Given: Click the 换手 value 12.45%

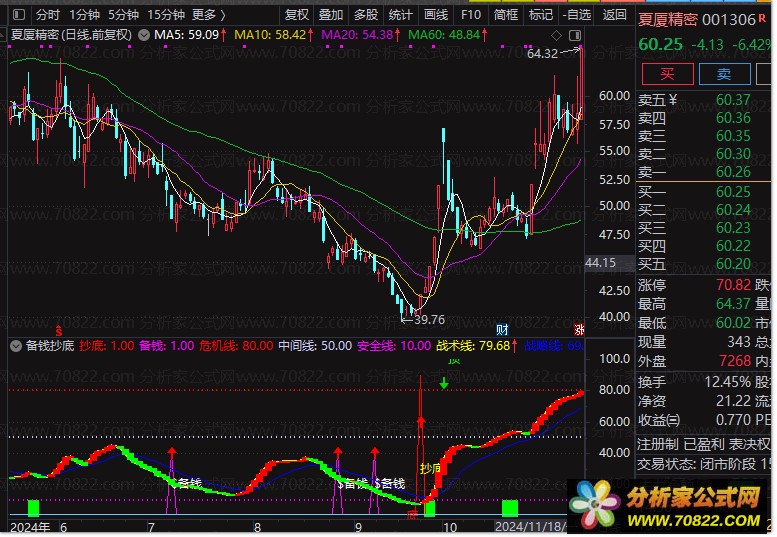Looking at the screenshot, I should tap(727, 382).
